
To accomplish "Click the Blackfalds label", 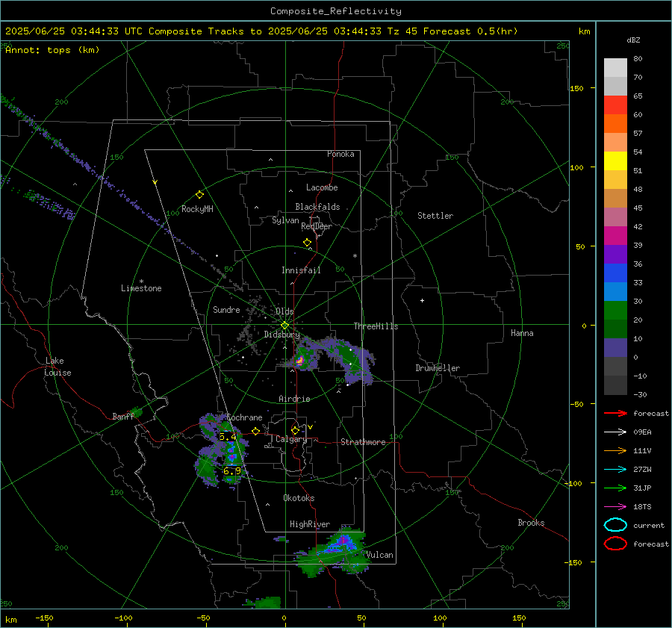I will (317, 207).
